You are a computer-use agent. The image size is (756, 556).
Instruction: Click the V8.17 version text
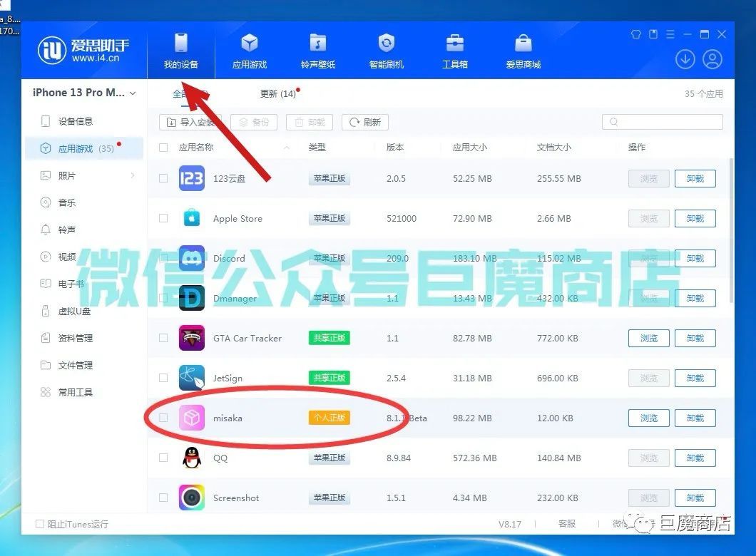pos(510,524)
